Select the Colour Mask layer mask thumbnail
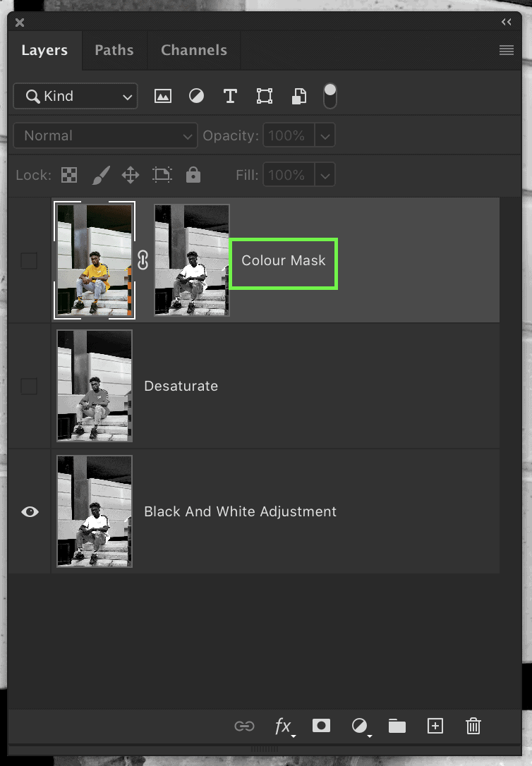 pos(191,260)
